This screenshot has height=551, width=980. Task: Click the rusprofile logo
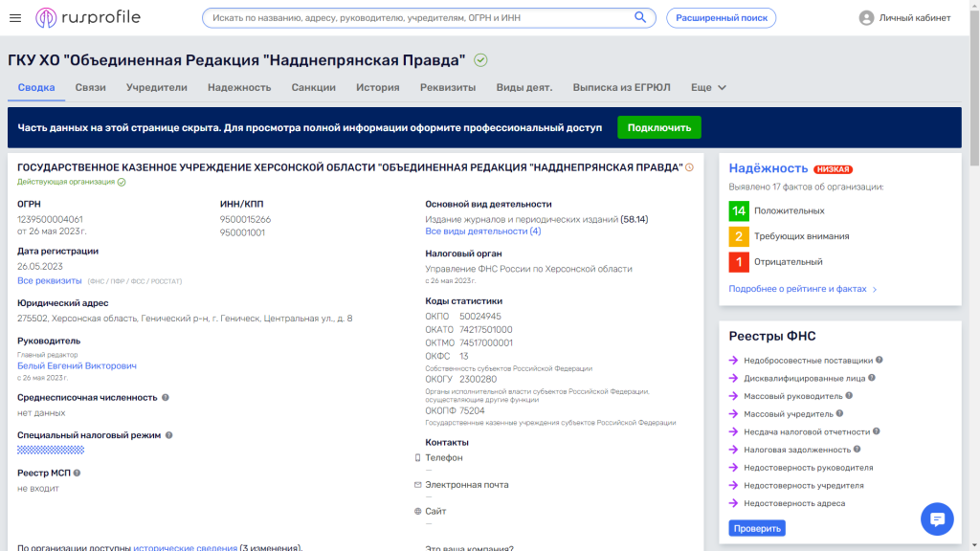86,17
